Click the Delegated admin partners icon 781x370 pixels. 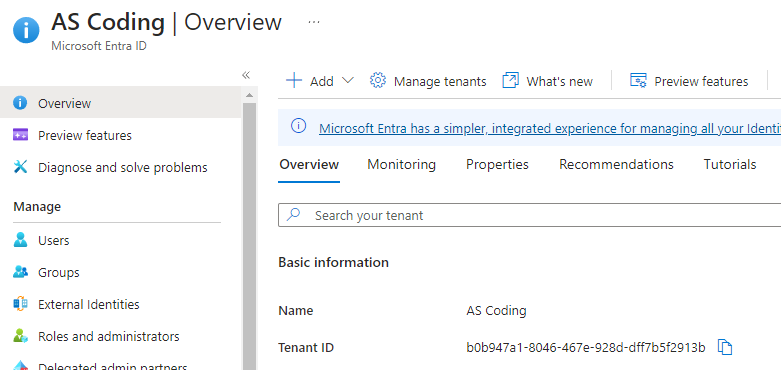click(20, 367)
